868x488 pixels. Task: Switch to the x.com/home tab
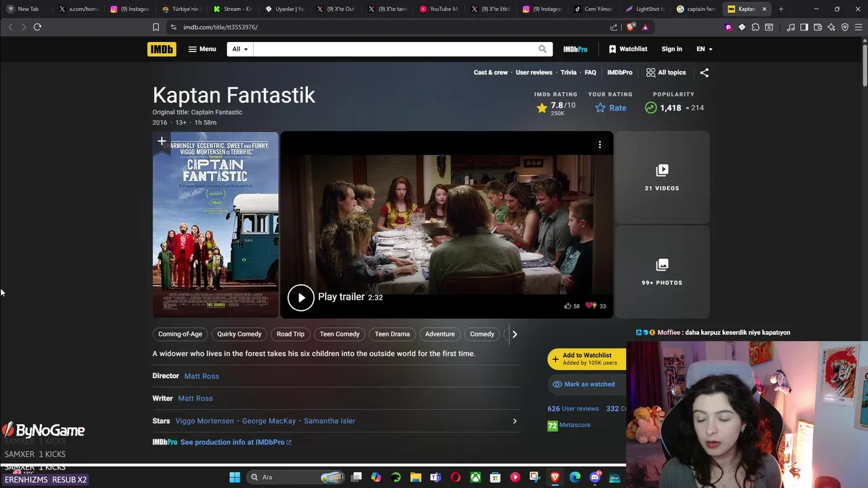[x=79, y=9]
